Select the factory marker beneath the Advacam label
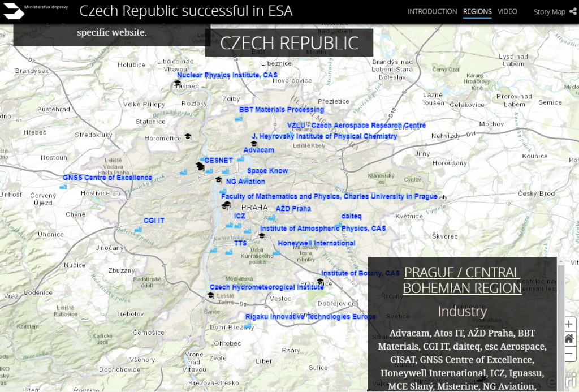The height and width of the screenshot is (392, 579). click(x=241, y=159)
